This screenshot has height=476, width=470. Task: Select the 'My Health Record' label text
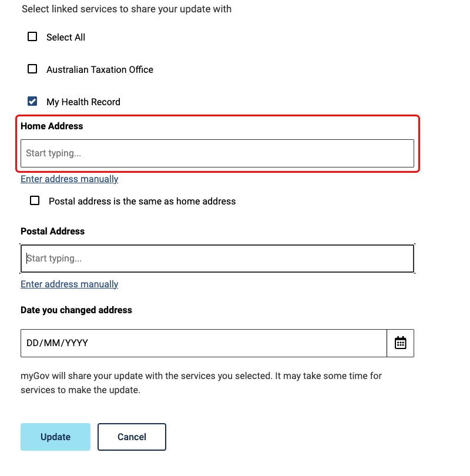click(83, 102)
